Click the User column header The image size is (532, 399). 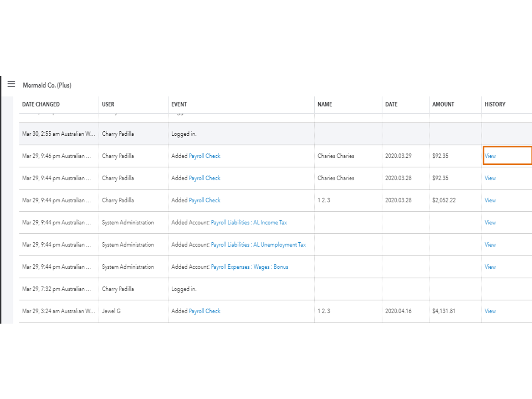click(108, 104)
